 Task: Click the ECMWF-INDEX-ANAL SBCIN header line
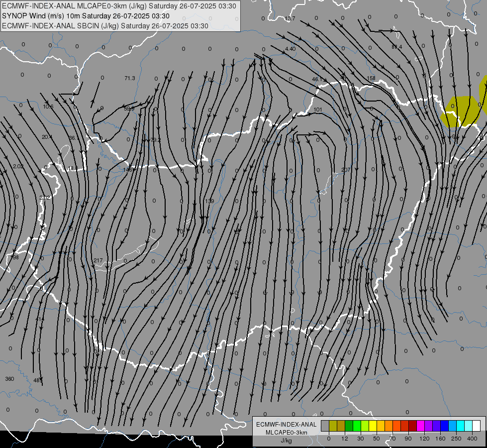pyautogui.click(x=105, y=26)
